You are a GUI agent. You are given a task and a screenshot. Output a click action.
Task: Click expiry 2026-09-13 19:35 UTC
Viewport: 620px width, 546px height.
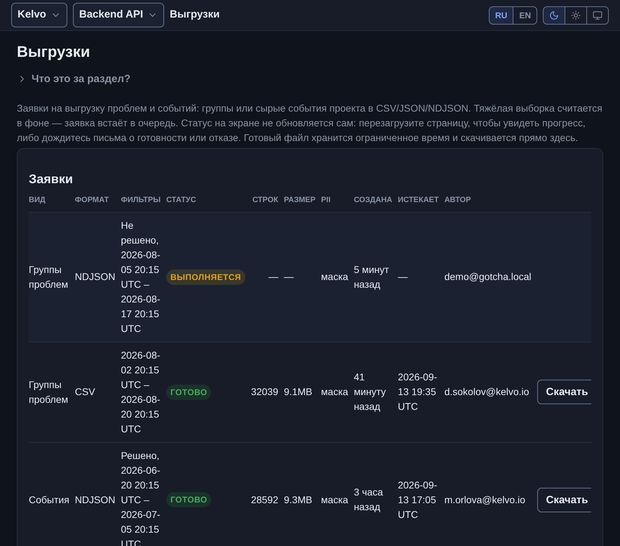[417, 392]
